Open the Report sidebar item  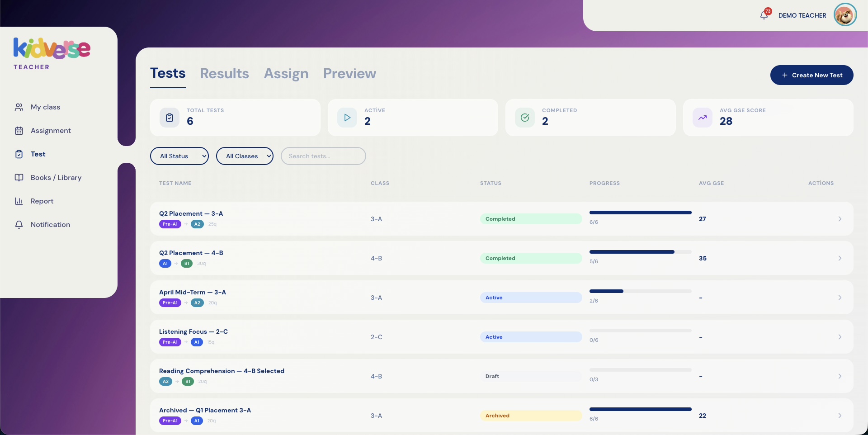(x=42, y=201)
